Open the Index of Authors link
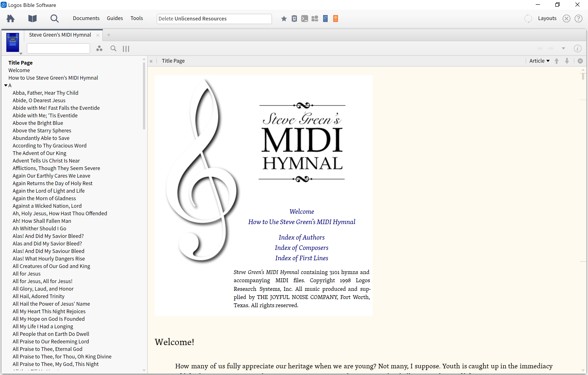Viewport: 588px width, 375px height. [302, 237]
